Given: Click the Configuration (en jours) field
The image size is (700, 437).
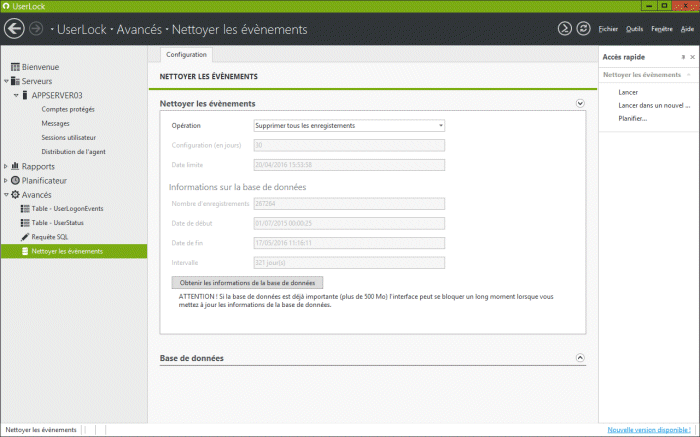Looking at the screenshot, I should pos(349,145).
